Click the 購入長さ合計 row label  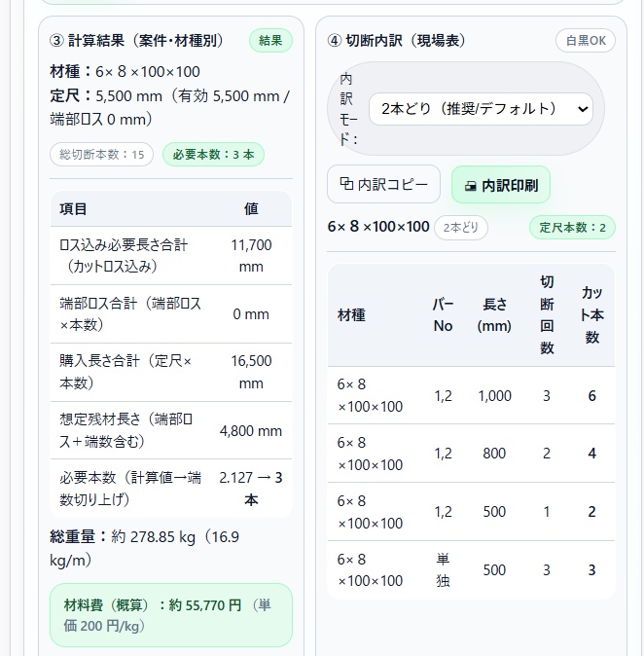[x=125, y=372]
